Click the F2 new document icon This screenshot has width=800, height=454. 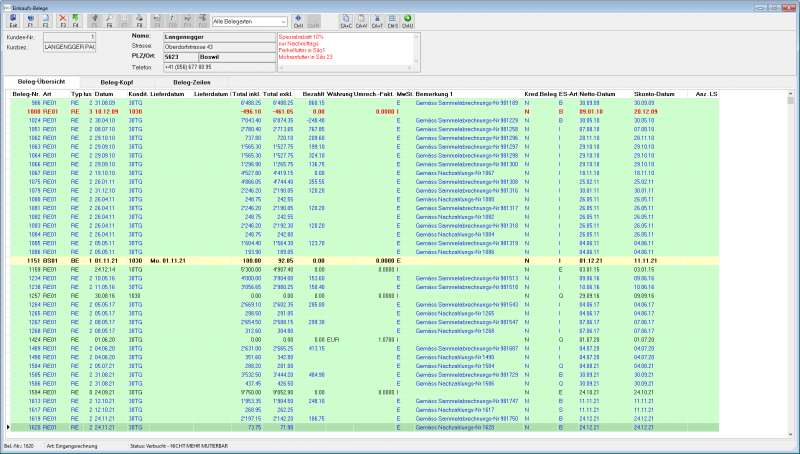tap(45, 21)
